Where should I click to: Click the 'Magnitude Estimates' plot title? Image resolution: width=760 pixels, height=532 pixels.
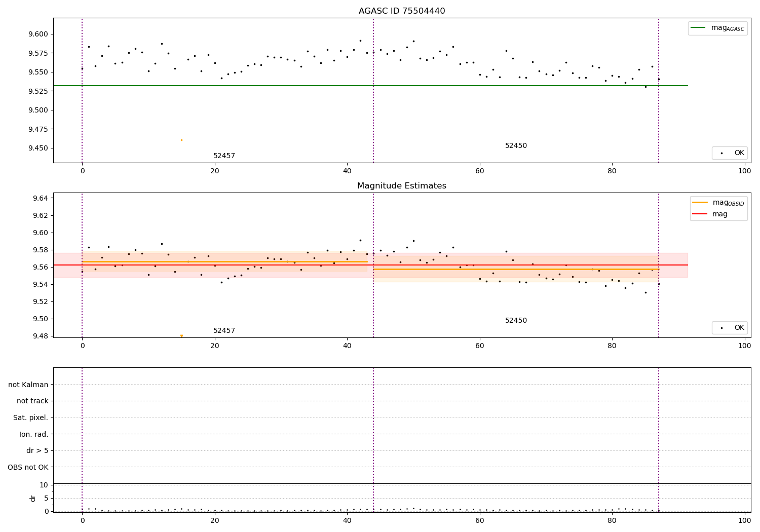coord(402,186)
